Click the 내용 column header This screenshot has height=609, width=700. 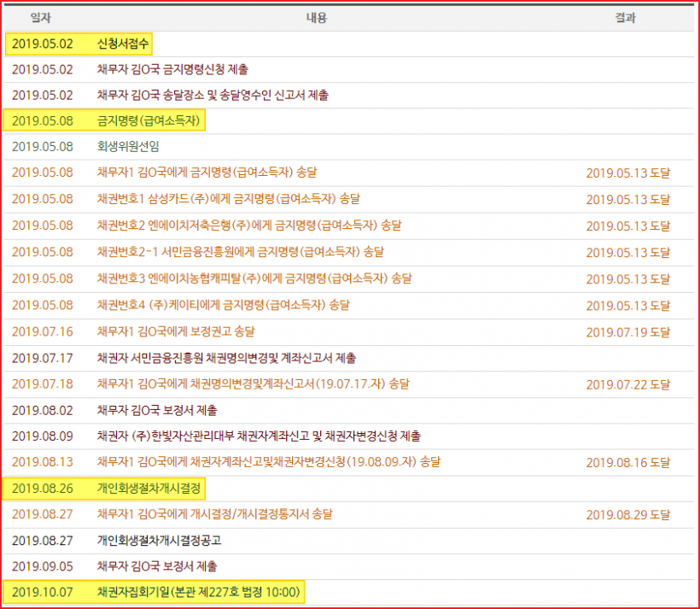[316, 18]
